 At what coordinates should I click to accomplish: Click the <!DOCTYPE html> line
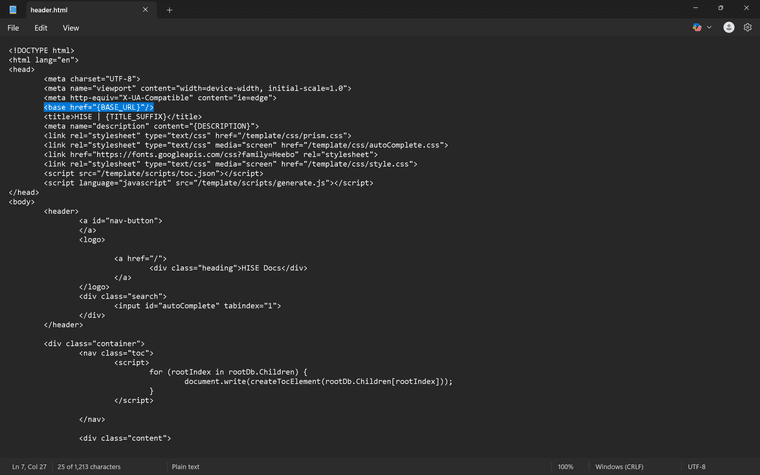(42, 50)
